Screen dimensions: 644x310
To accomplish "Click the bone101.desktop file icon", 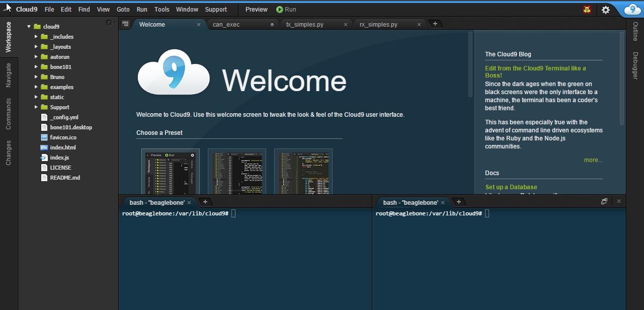I will point(44,127).
